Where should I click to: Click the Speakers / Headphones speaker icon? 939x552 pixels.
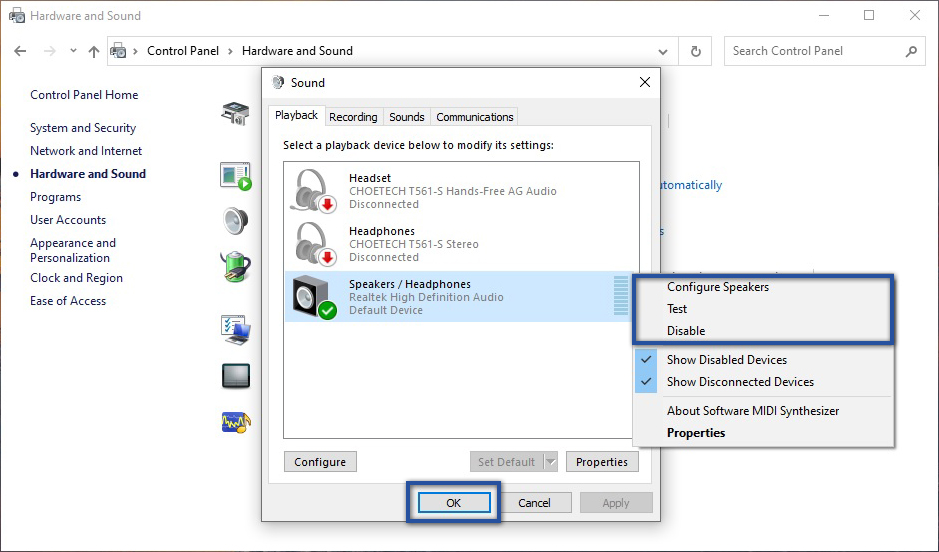pyautogui.click(x=314, y=297)
